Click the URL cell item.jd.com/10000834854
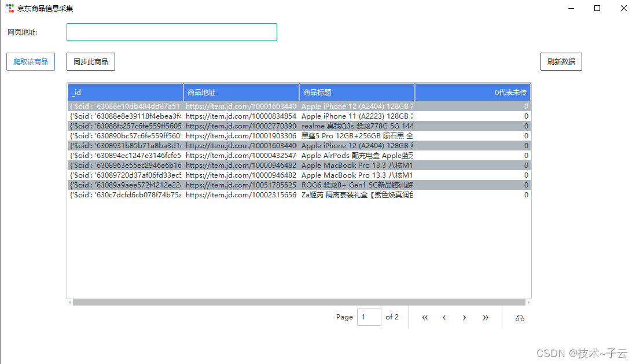636x364 pixels. [241, 116]
